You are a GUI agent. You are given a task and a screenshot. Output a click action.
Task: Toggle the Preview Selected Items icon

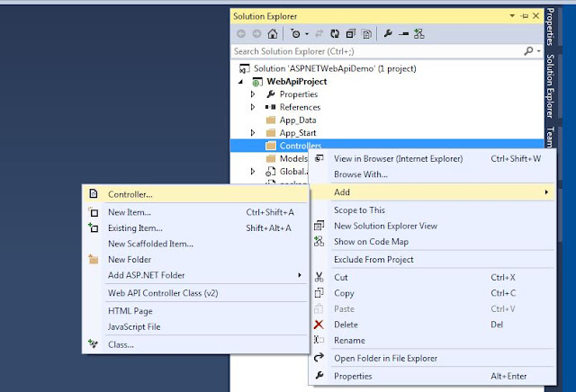tap(403, 34)
